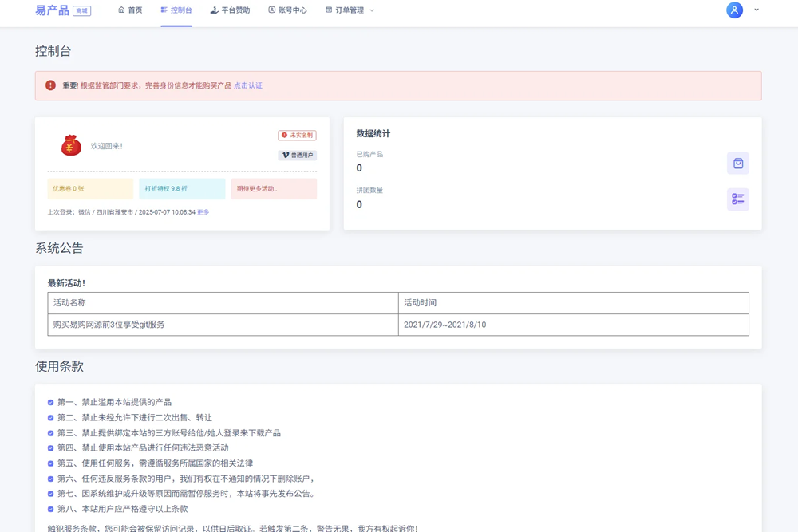Click the 普通用户 VIP level badge
The image size is (798, 532).
297,156
